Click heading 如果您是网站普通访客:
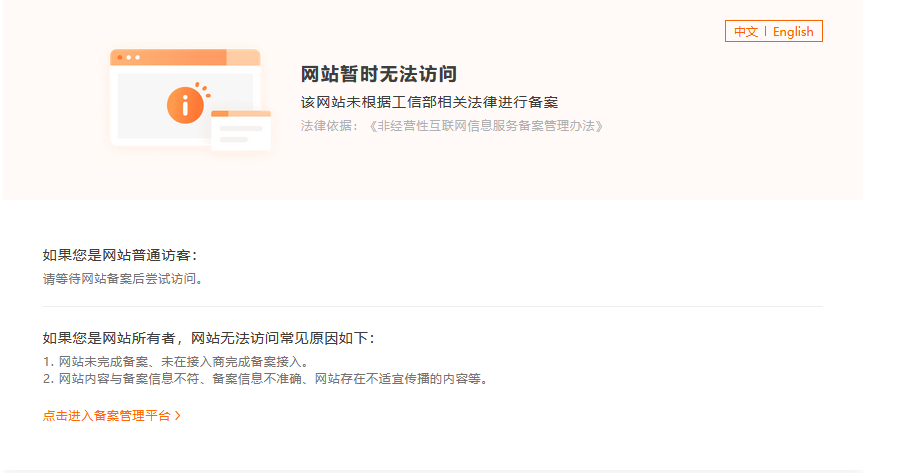Screen dimensions: 918x473 (x=120, y=255)
